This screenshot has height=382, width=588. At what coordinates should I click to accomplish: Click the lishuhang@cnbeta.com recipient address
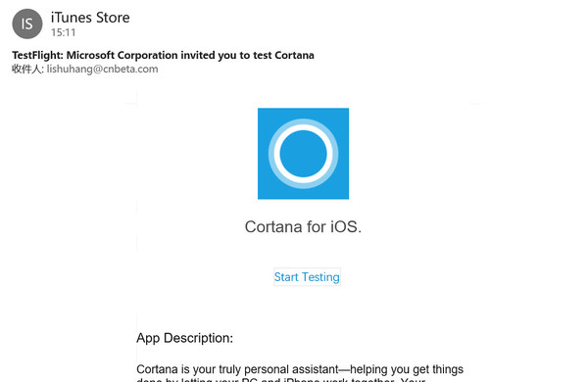click(x=102, y=69)
